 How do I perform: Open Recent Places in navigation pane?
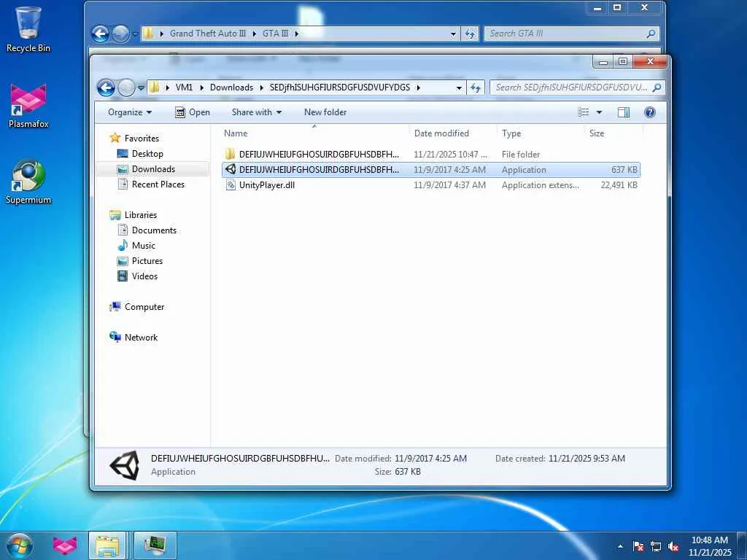[x=158, y=184]
